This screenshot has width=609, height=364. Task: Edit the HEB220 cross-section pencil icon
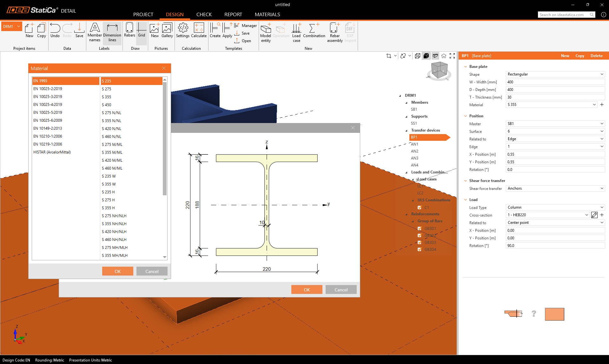(x=594, y=215)
